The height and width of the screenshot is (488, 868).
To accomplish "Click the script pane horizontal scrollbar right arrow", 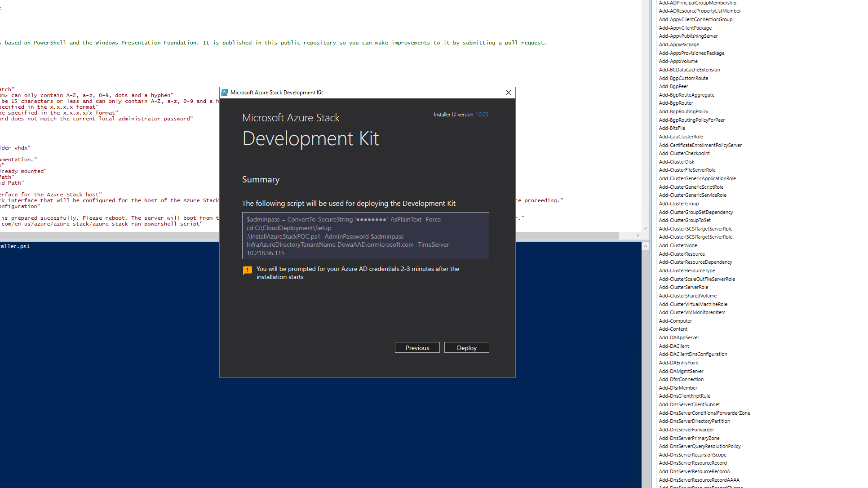I will coord(637,236).
